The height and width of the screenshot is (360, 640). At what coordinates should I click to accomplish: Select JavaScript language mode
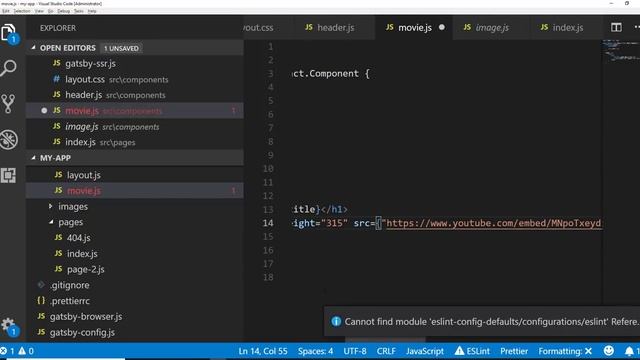(424, 351)
